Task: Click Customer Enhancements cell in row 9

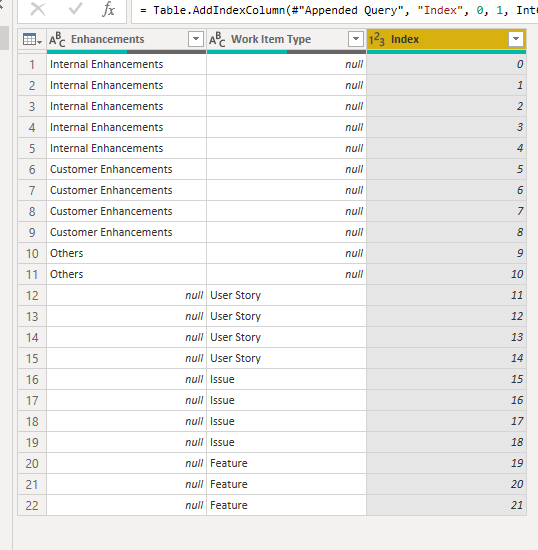Action: [126, 232]
